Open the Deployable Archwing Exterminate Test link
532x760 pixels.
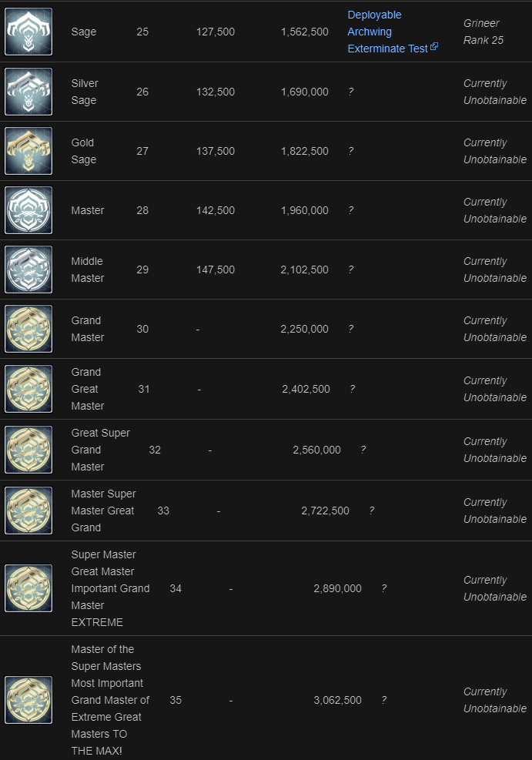point(374,32)
